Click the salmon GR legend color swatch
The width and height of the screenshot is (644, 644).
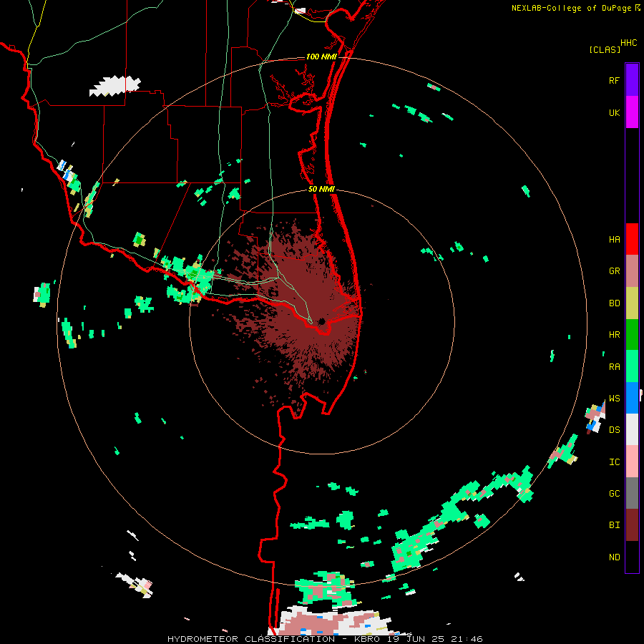coord(632,271)
